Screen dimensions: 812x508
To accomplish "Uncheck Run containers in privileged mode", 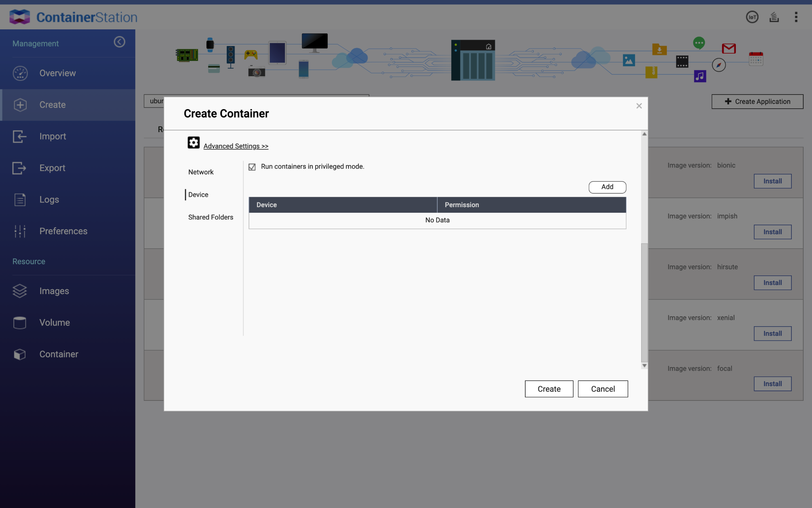I will tap(252, 167).
